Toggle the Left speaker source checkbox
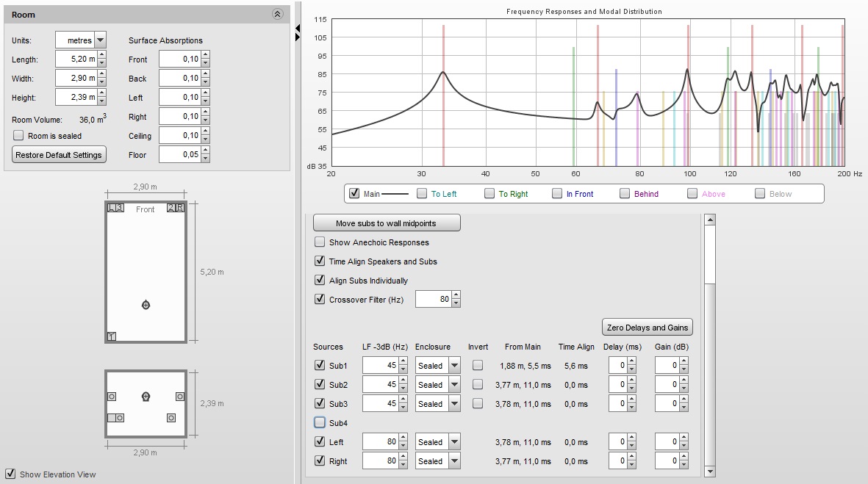This screenshot has width=868, height=484. [x=320, y=441]
